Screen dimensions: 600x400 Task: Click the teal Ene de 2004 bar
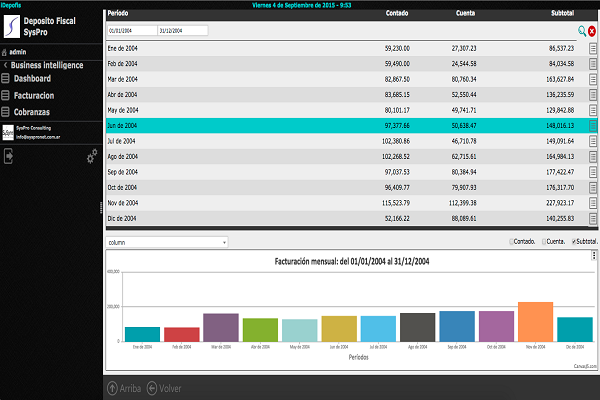[x=142, y=334]
